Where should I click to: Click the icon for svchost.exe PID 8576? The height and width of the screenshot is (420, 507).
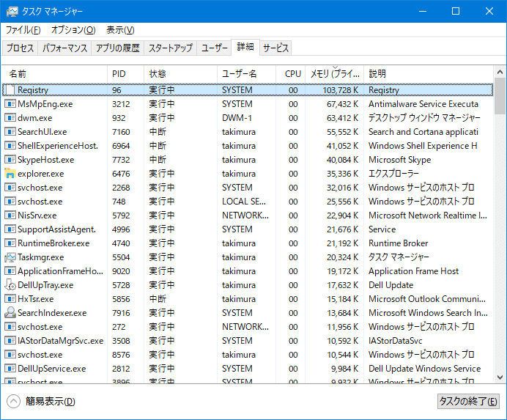[10, 354]
